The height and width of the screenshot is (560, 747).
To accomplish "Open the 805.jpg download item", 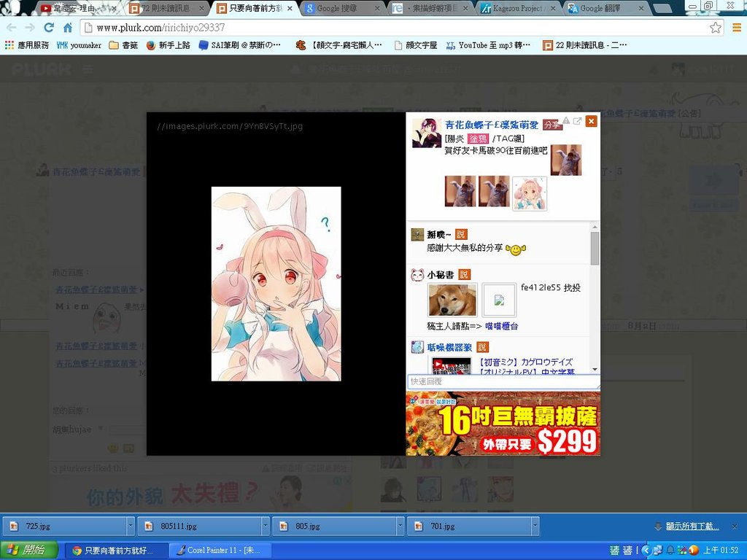I will [334, 526].
